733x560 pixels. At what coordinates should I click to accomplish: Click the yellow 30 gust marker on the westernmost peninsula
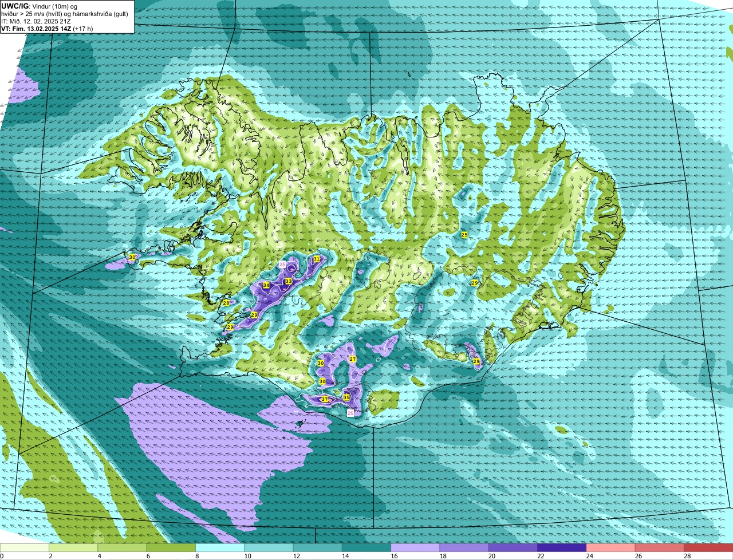click(x=132, y=257)
